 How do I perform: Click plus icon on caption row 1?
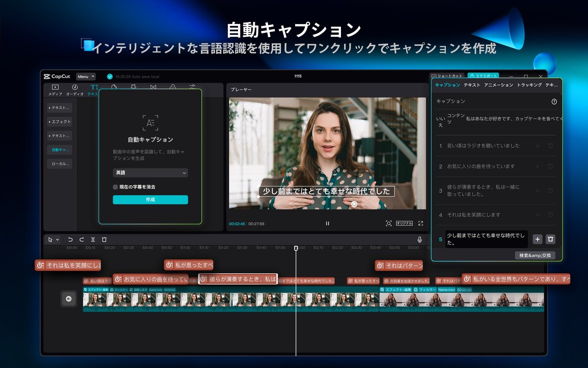click(538, 146)
